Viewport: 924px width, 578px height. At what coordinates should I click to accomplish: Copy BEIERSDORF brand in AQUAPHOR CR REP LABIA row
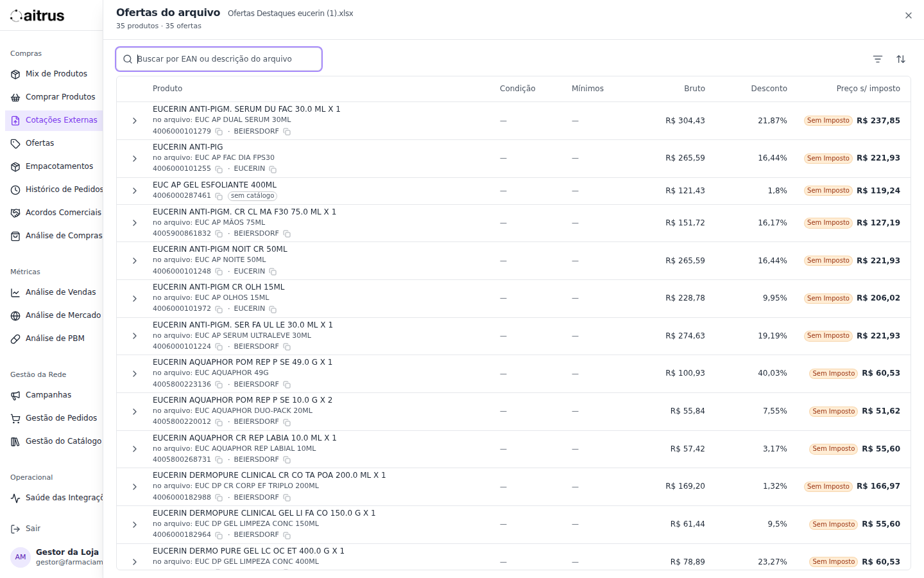[287, 460]
